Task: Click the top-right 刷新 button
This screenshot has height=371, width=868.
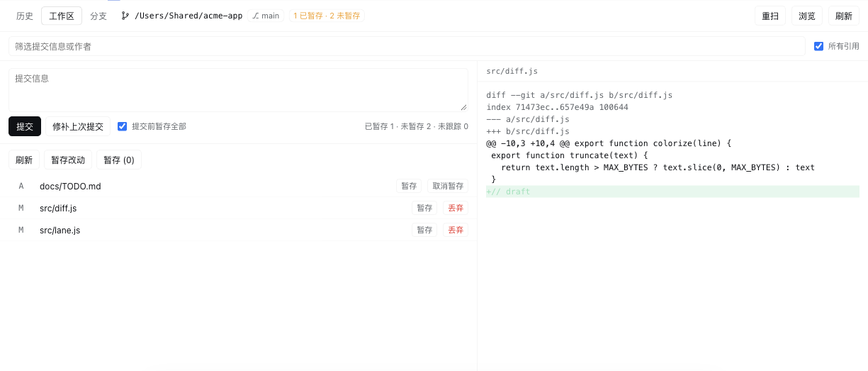Action: point(844,16)
